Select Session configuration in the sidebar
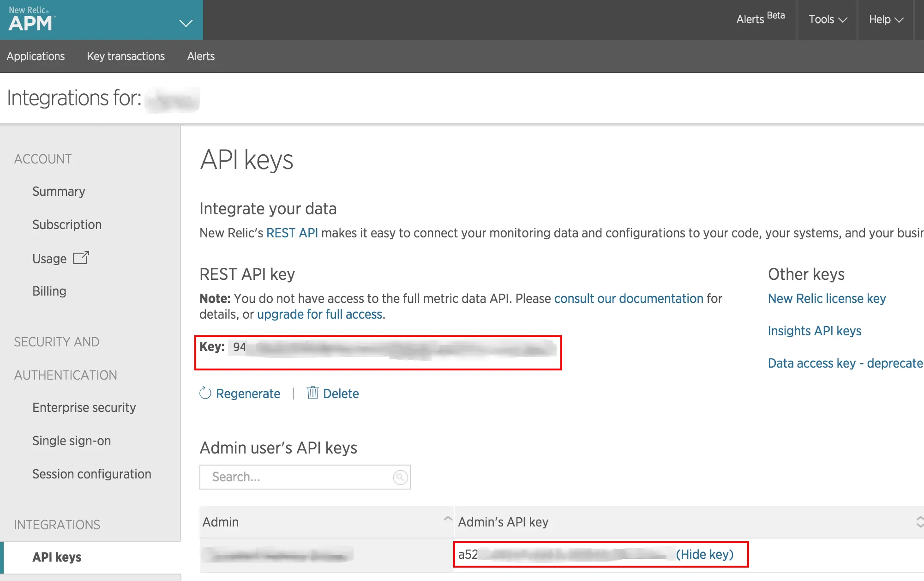Viewport: 924px width, 581px height. (x=92, y=473)
